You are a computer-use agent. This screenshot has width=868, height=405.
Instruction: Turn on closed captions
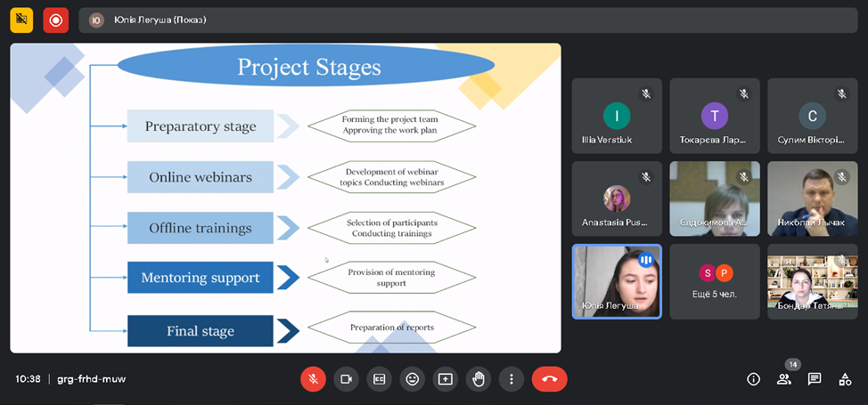click(x=379, y=379)
